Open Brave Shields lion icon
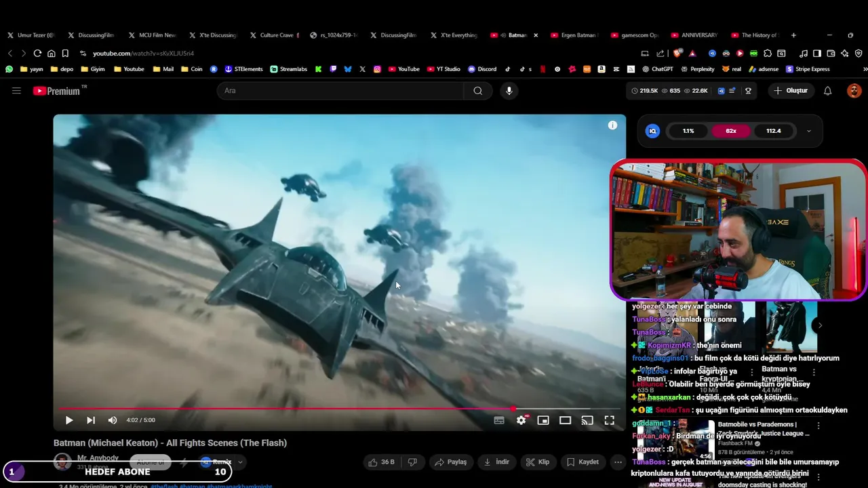This screenshot has width=868, height=488. 678,53
